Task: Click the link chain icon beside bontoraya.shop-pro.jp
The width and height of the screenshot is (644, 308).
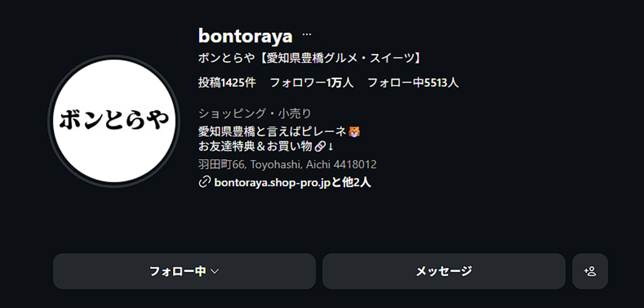Action: [x=204, y=183]
